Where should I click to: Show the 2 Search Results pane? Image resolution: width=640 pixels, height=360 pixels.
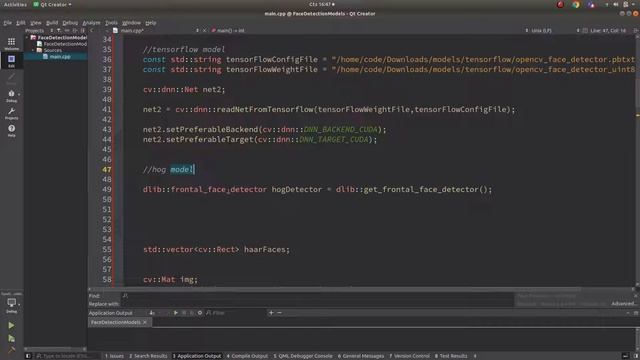(x=148, y=356)
